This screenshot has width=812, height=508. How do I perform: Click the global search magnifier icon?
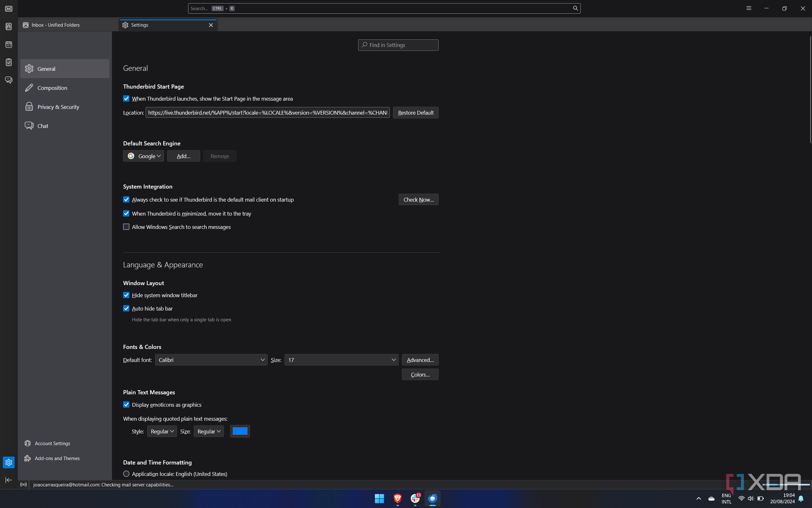pyautogui.click(x=575, y=8)
